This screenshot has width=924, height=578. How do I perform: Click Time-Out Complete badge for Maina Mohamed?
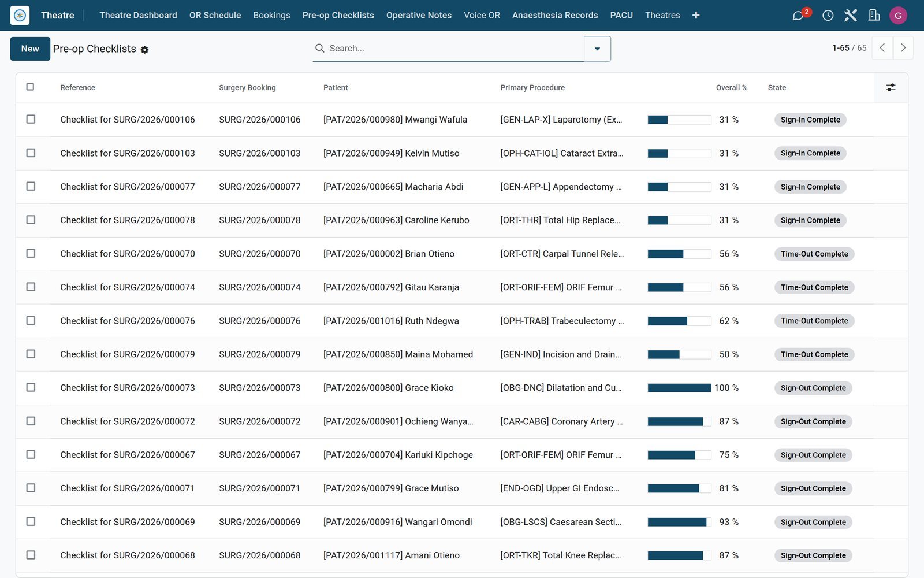click(814, 354)
